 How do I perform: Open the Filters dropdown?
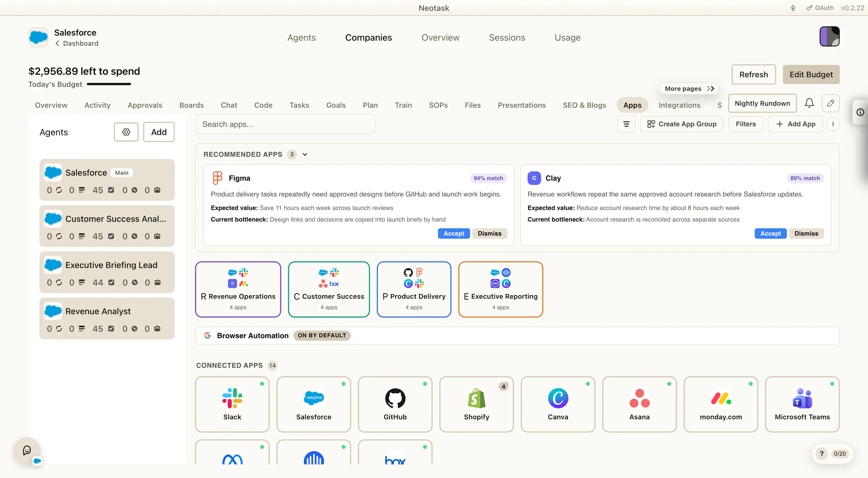coord(745,124)
